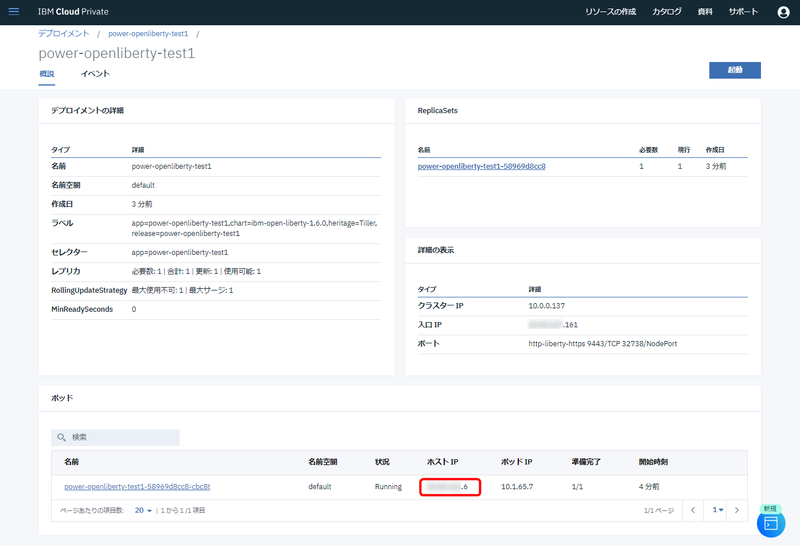Screen dimensions: 800x546
Task: Select cluster IP value 10.0.0.137
Action: tap(546, 306)
